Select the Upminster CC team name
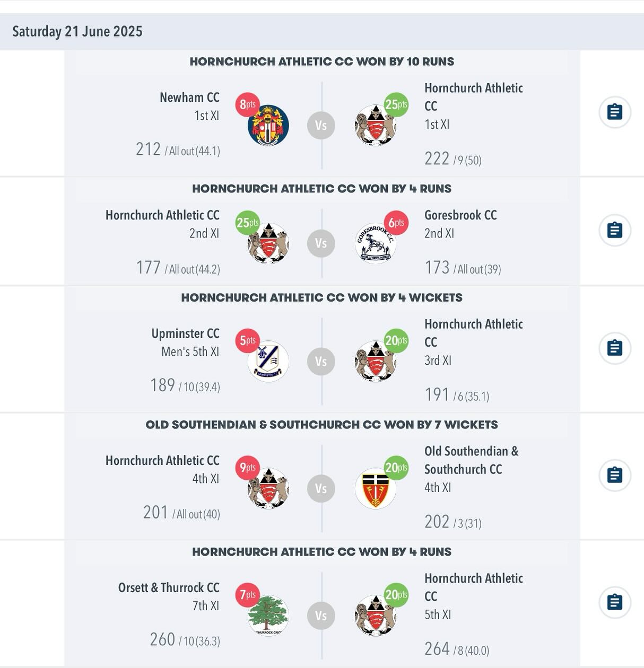This screenshot has height=668, width=644. pyautogui.click(x=185, y=333)
